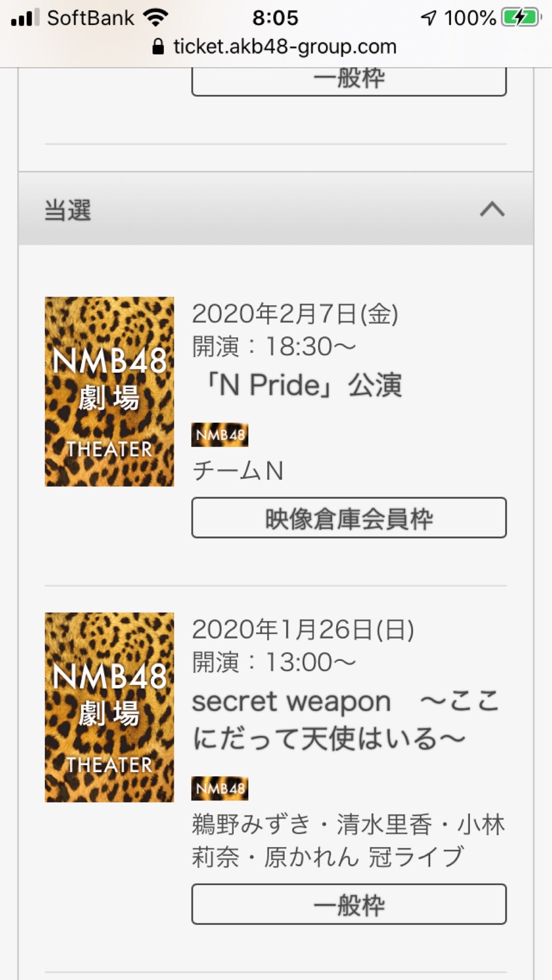This screenshot has width=552, height=980.
Task: Collapse the 当選 section chevron
Action: (492, 209)
